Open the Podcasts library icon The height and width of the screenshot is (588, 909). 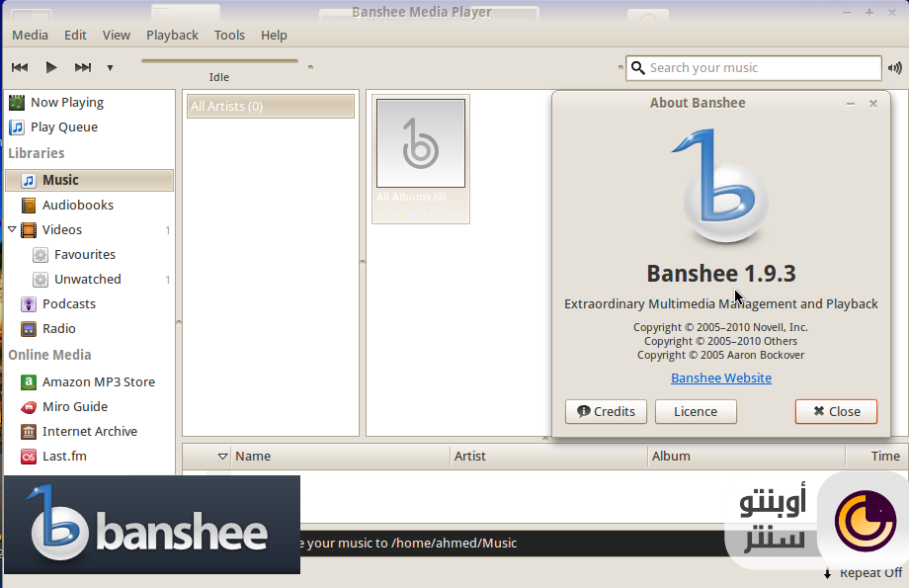click(30, 303)
